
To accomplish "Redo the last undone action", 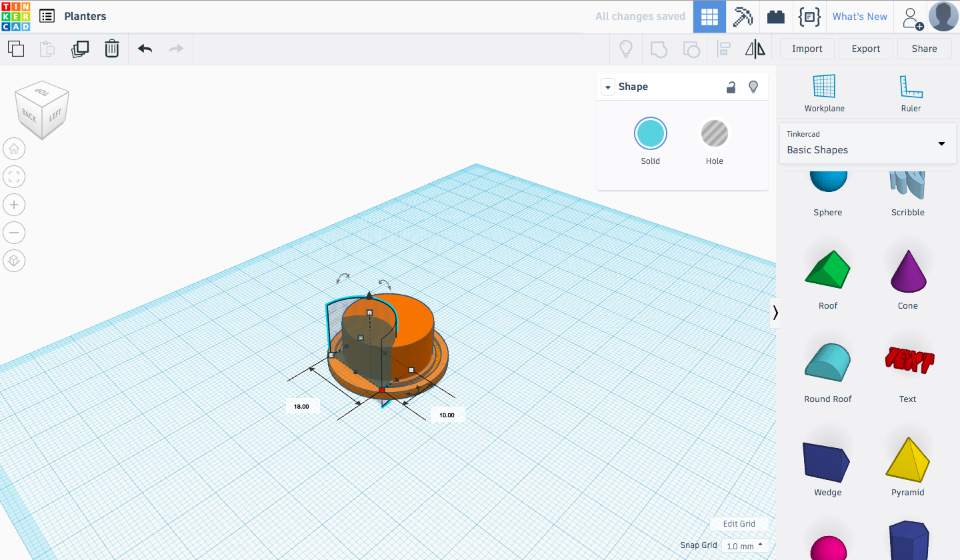I will click(176, 49).
